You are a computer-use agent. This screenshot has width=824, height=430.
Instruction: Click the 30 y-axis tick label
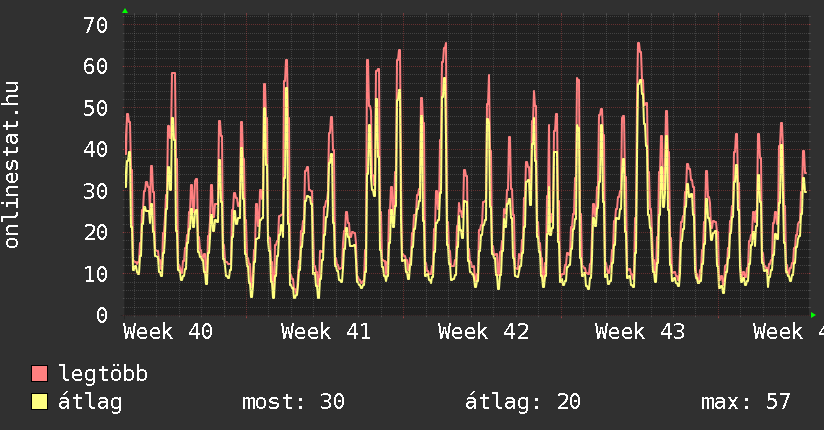pyautogui.click(x=94, y=190)
